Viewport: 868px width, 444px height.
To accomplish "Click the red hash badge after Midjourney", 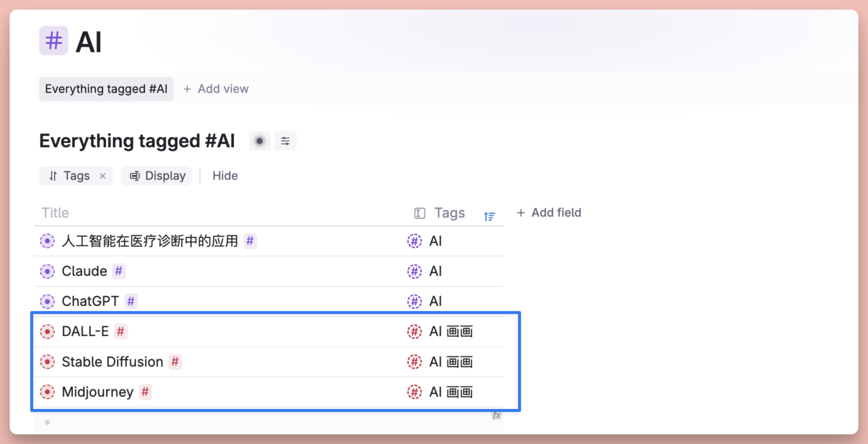I will pyautogui.click(x=145, y=392).
